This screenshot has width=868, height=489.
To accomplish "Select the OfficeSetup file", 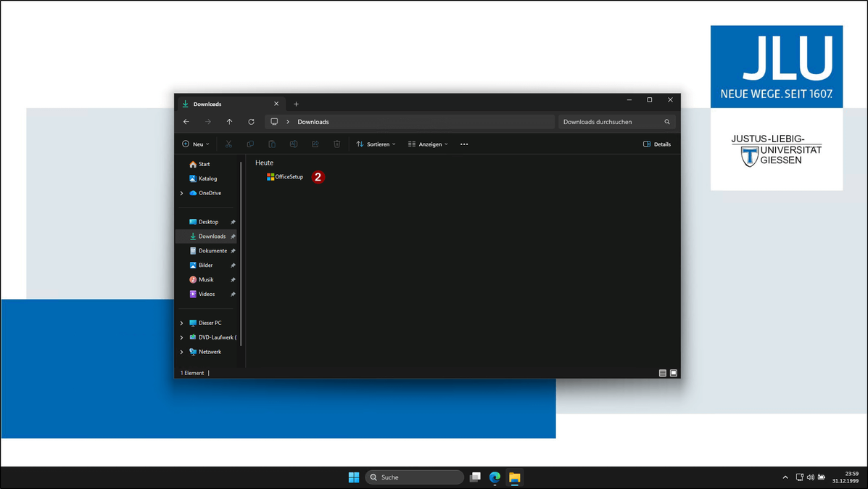I will 285,176.
